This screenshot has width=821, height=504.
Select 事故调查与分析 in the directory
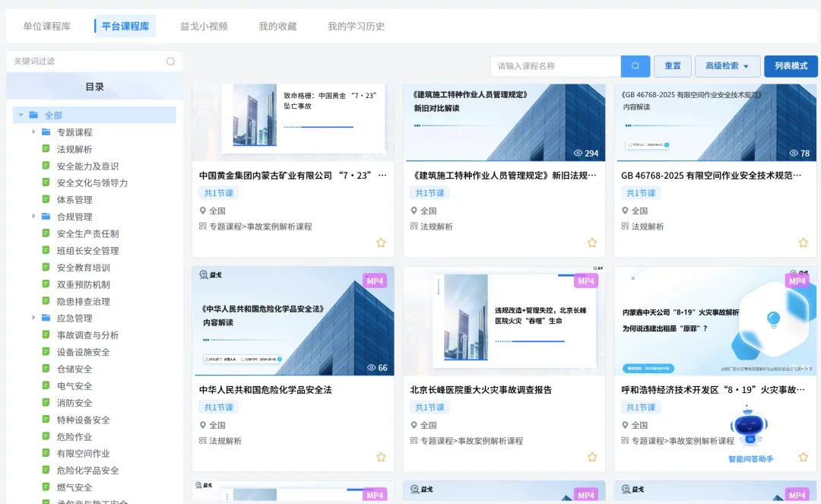87,335
